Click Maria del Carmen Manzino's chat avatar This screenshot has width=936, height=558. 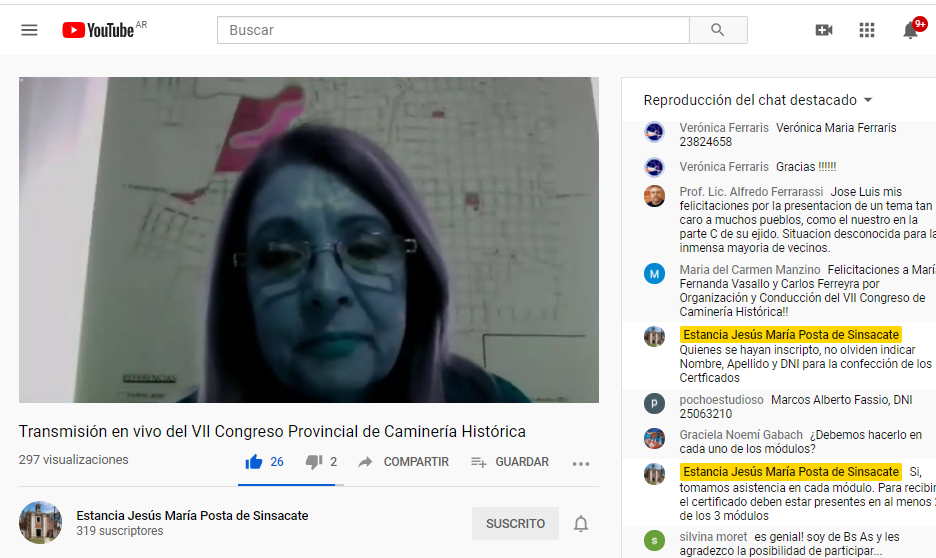coord(654,274)
